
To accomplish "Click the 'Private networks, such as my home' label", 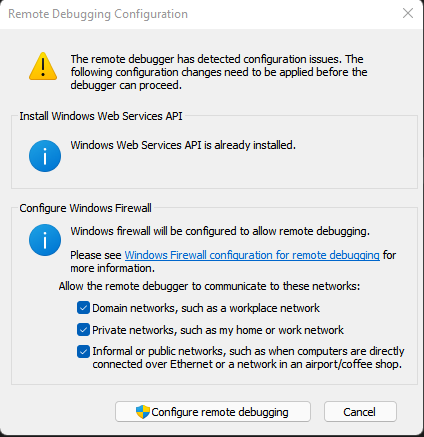I will click(x=218, y=330).
